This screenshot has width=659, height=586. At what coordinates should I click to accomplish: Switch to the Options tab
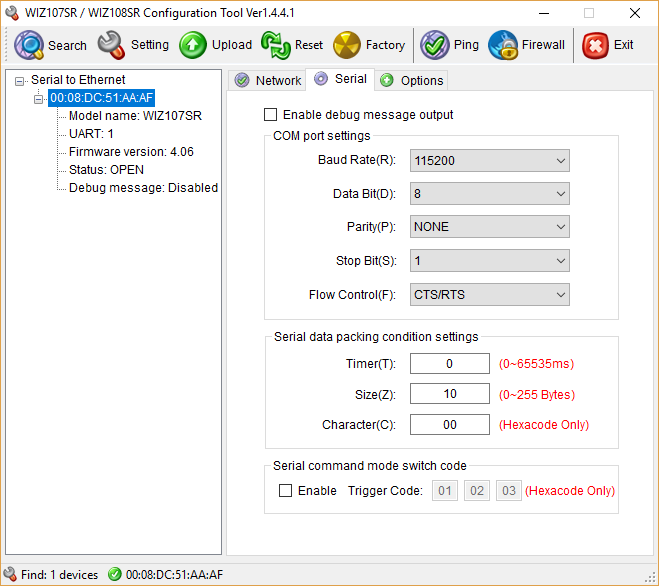[411, 80]
